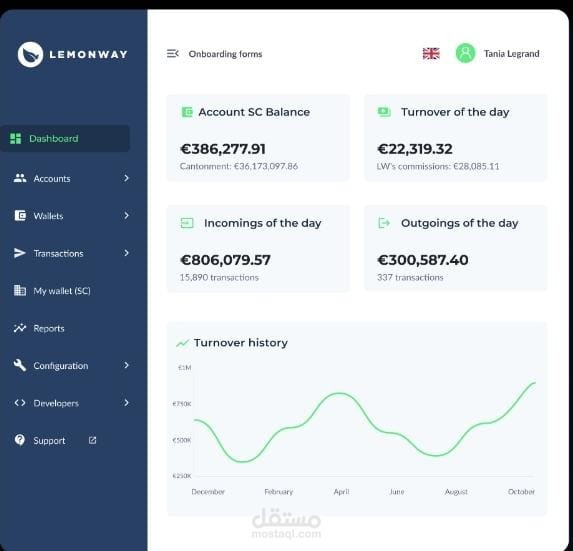Click the Incomings of the day arrow icon

[187, 223]
